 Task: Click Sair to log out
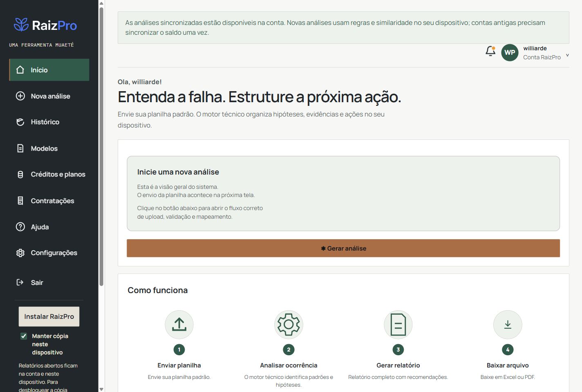coord(49,282)
